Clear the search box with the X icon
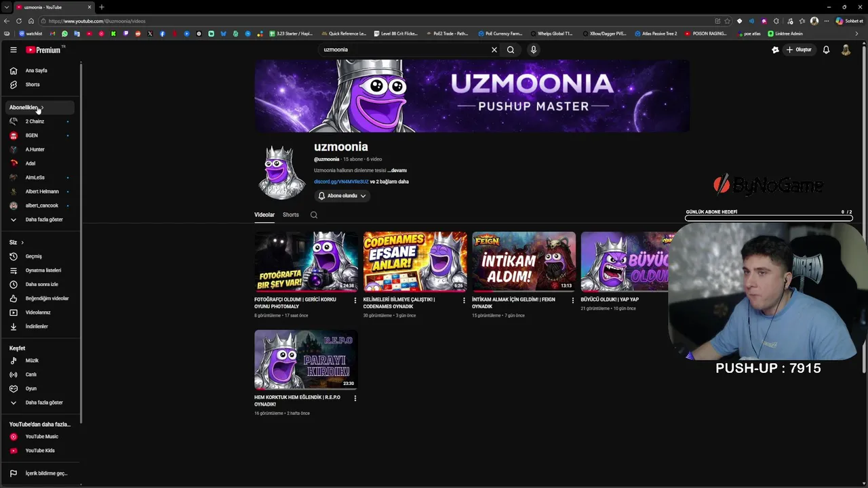This screenshot has height=488, width=868. point(494,49)
